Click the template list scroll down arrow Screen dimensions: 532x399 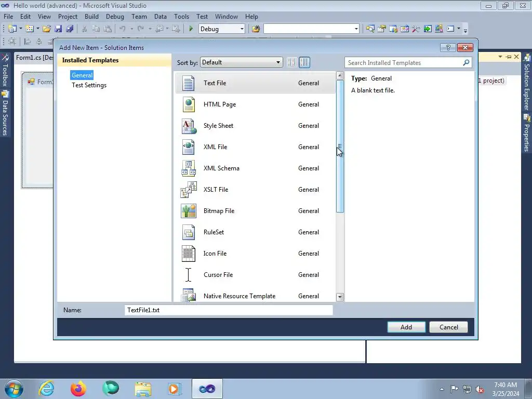340,297
